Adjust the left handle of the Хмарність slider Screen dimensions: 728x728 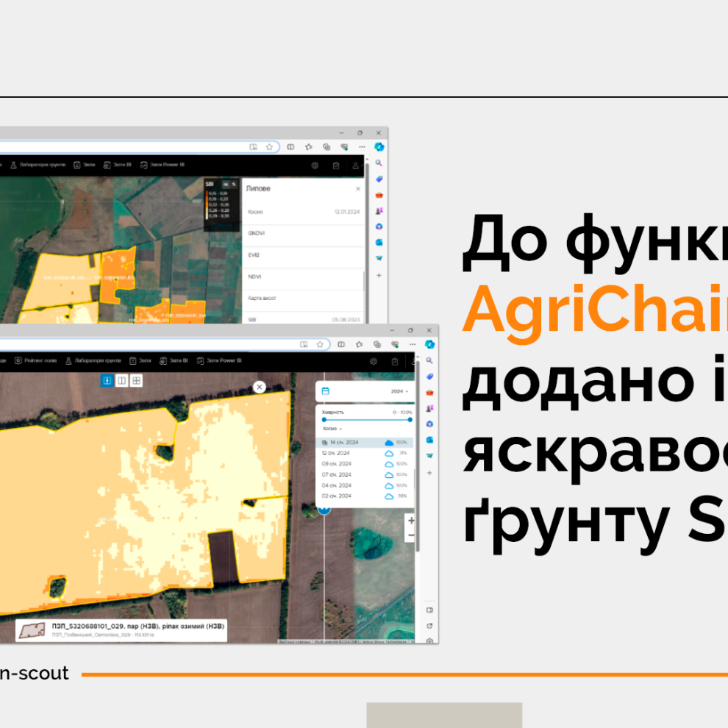pos(324,420)
